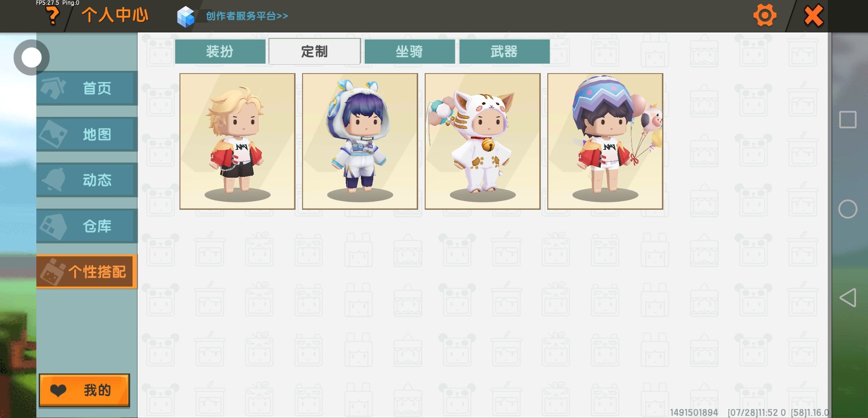Close the personal center with X
868x418 pixels.
(813, 16)
